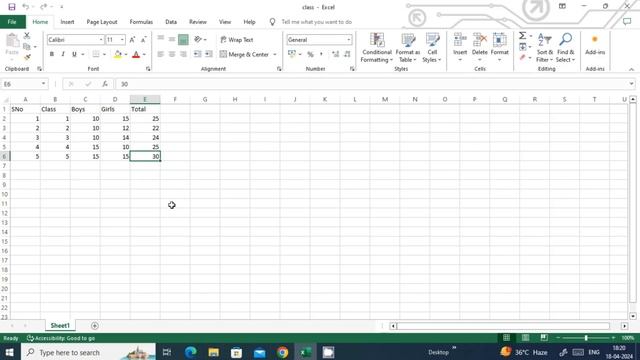The height and width of the screenshot is (360, 640).
Task: Open Chrome from the taskbar
Action: point(282,352)
